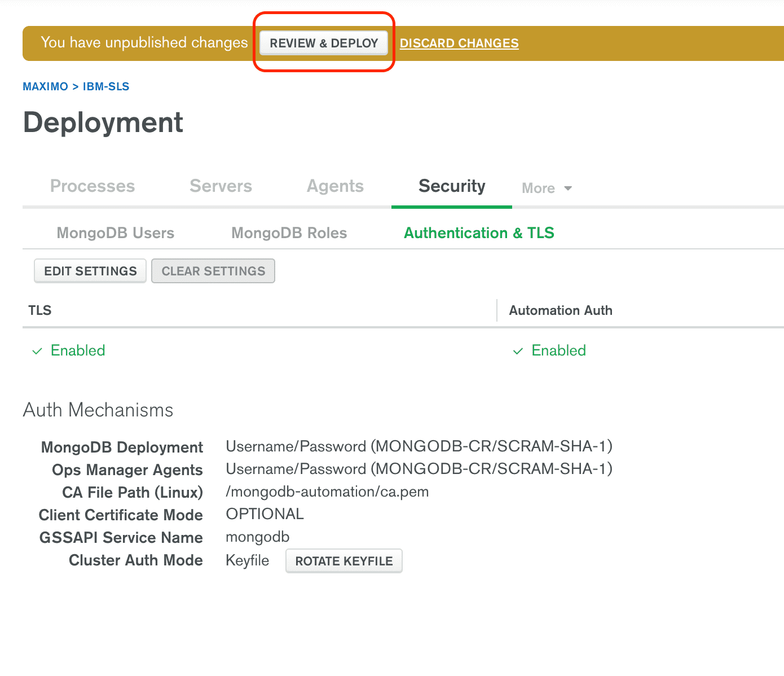Viewport: 784px width, 676px height.
Task: Click the 'CA File Path (Linux)' label
Action: click(x=133, y=493)
